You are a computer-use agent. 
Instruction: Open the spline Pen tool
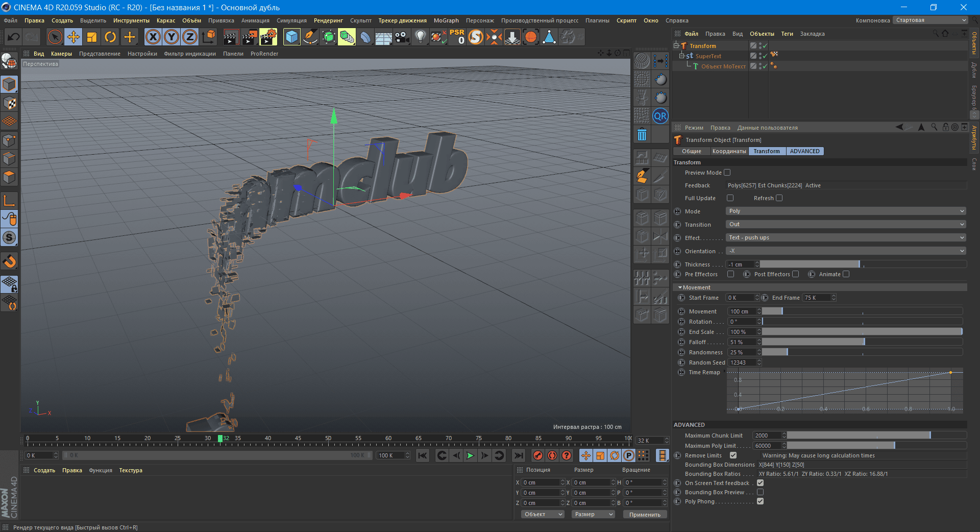(x=310, y=37)
